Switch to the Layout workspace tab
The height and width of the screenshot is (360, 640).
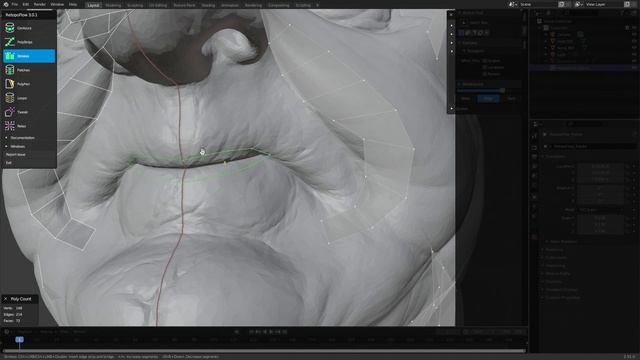pyautogui.click(x=93, y=5)
